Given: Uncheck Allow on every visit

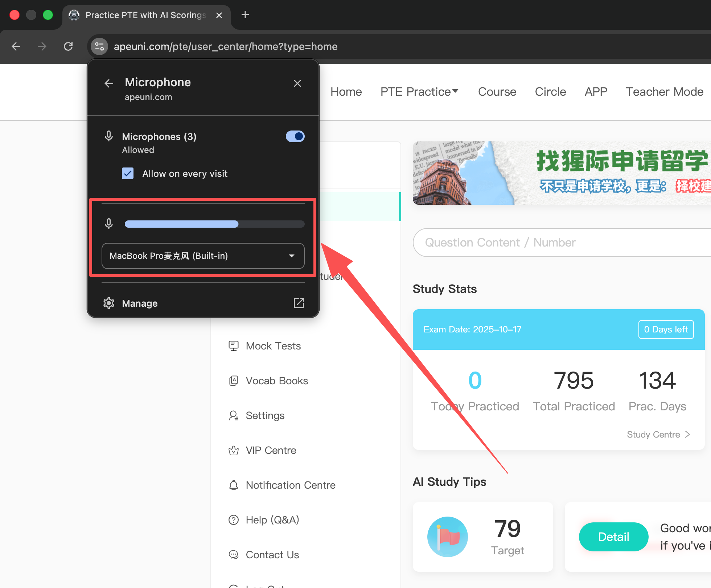Looking at the screenshot, I should click(128, 173).
